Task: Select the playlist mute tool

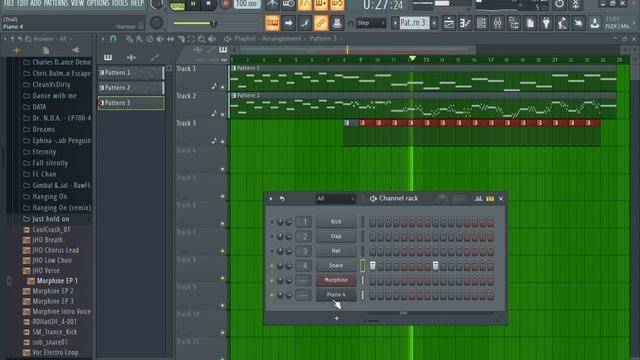Action: (160, 39)
